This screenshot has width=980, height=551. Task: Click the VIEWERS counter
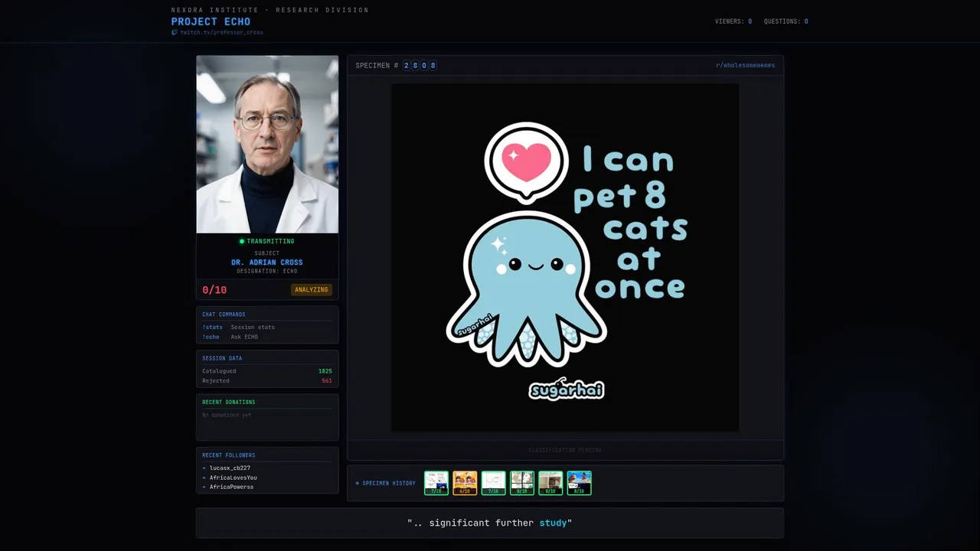point(733,21)
